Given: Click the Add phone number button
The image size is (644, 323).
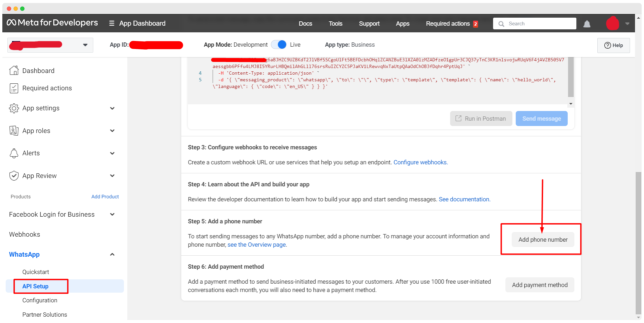Looking at the screenshot, I should [x=543, y=240].
